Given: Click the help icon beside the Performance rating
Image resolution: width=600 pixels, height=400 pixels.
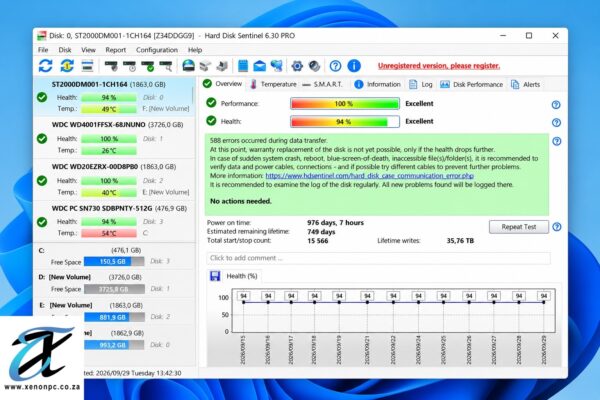Looking at the screenshot, I should pos(556,104).
